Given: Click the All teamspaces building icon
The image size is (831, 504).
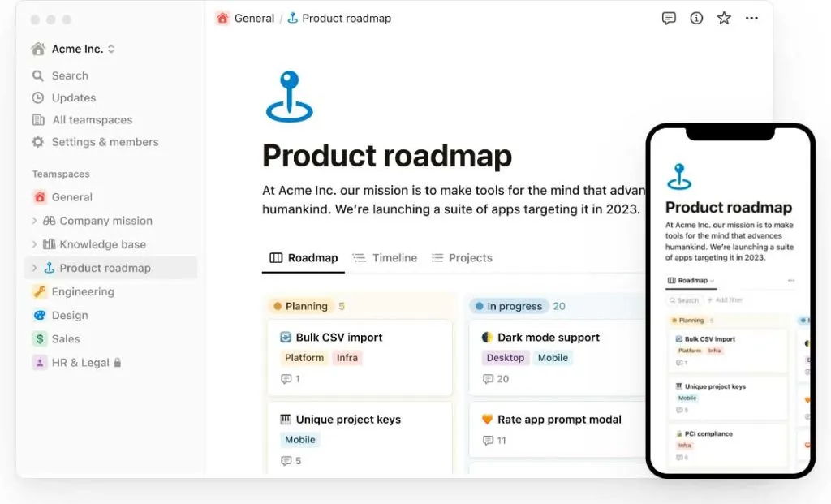Looking at the screenshot, I should pos(38,120).
